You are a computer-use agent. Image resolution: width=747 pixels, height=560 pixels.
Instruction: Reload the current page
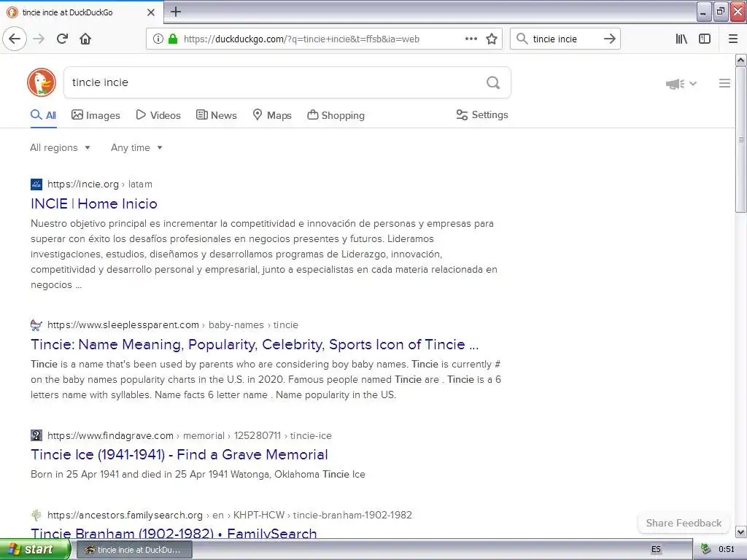pos(62,39)
